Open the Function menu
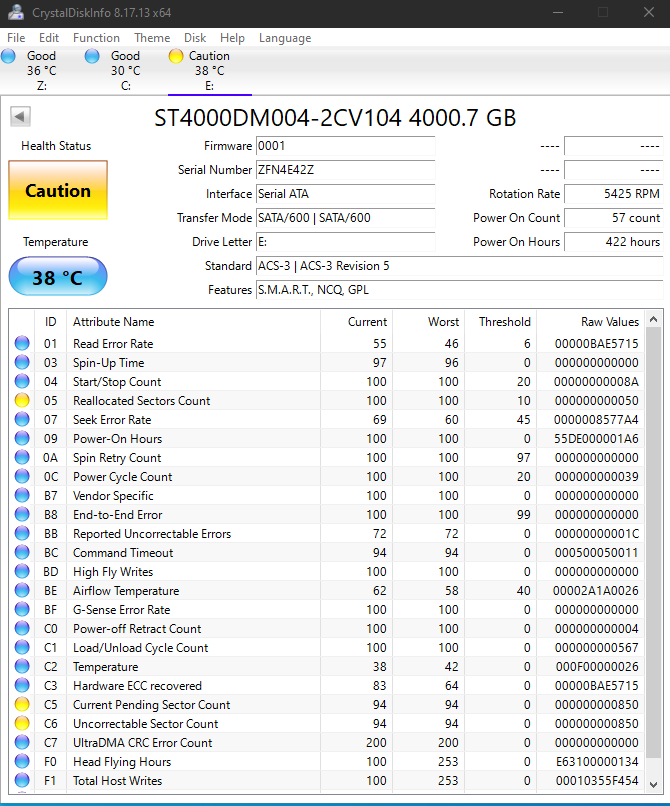 96,38
